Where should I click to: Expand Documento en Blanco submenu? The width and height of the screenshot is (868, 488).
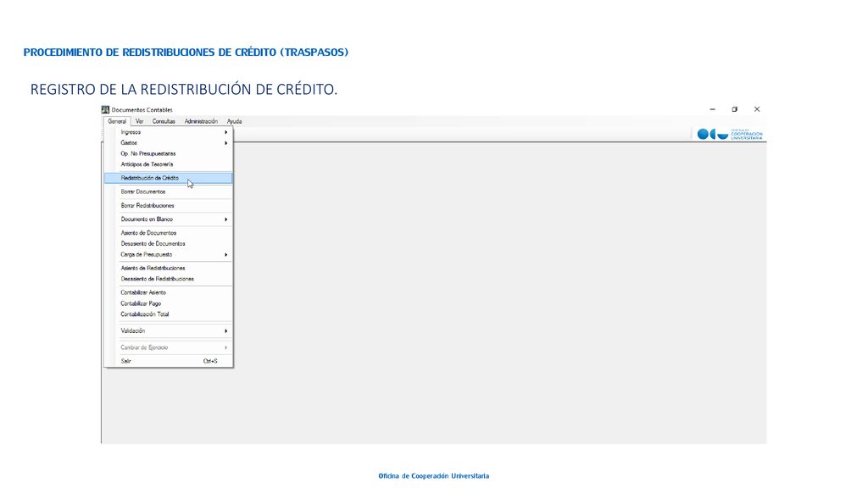[x=169, y=219]
